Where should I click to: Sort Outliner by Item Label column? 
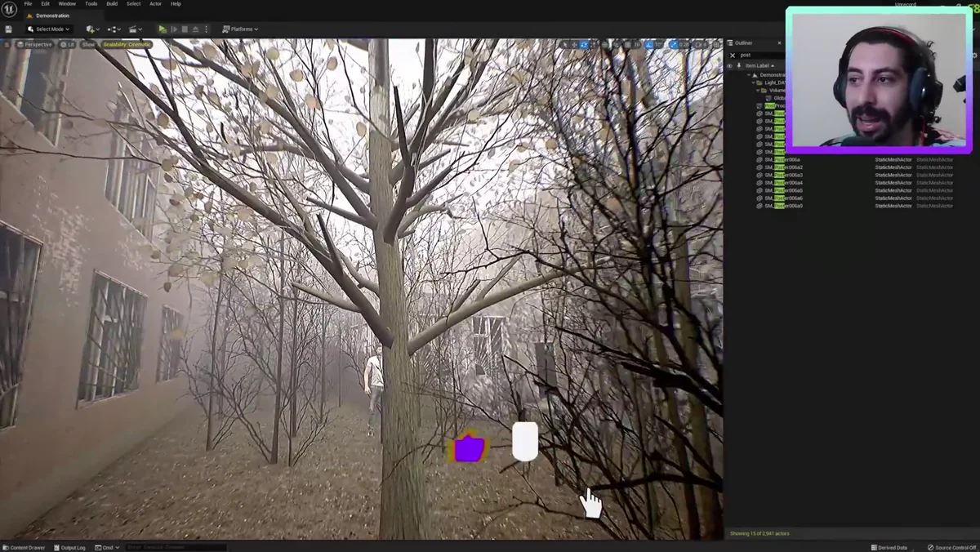(759, 65)
